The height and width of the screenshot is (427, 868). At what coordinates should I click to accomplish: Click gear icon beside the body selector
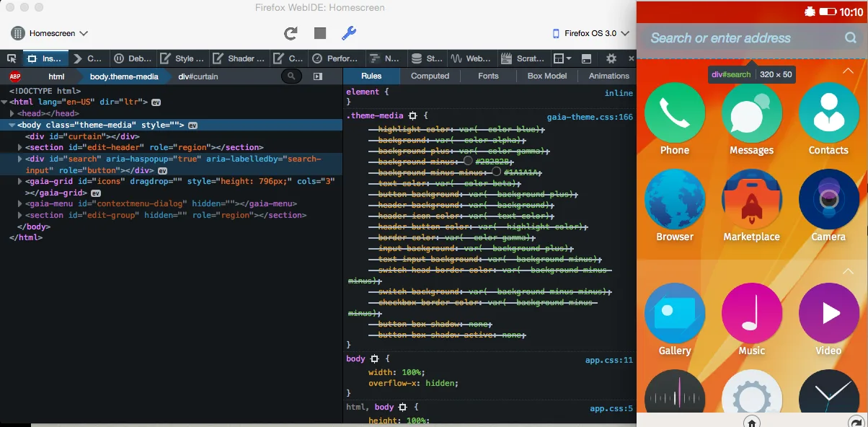point(375,358)
